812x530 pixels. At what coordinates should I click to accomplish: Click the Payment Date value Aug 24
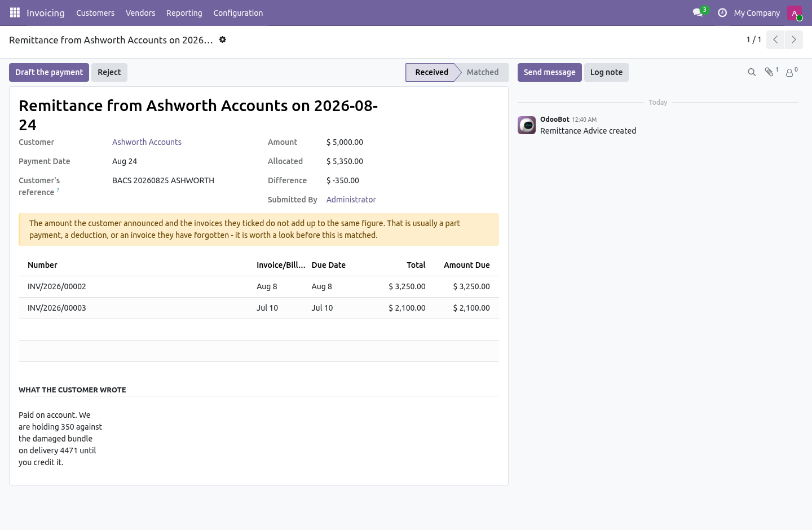point(125,161)
